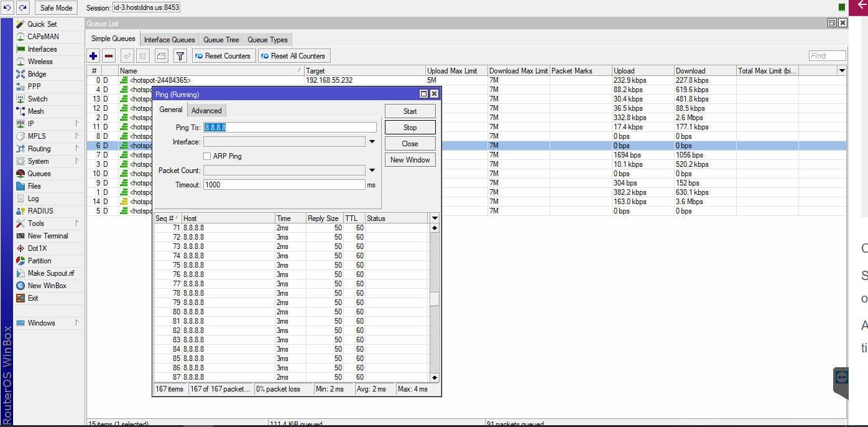Image resolution: width=868 pixels, height=427 pixels.
Task: Open PPP menu
Action: [x=34, y=87]
